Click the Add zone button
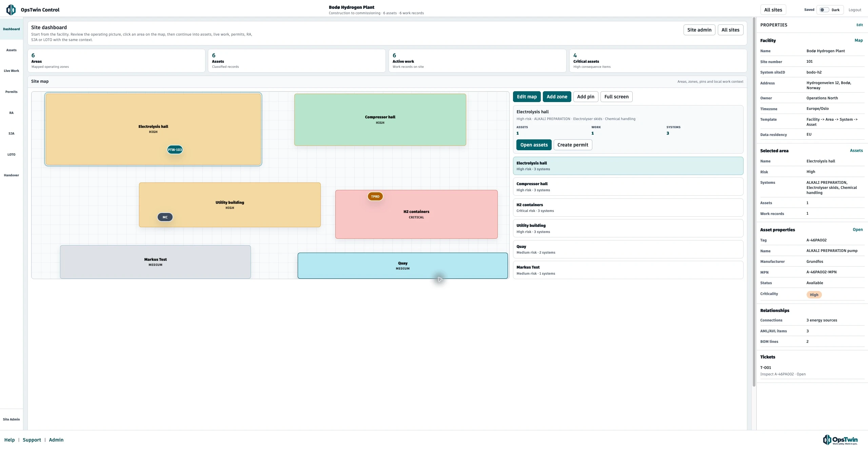This screenshot has height=449, width=868. [557, 97]
